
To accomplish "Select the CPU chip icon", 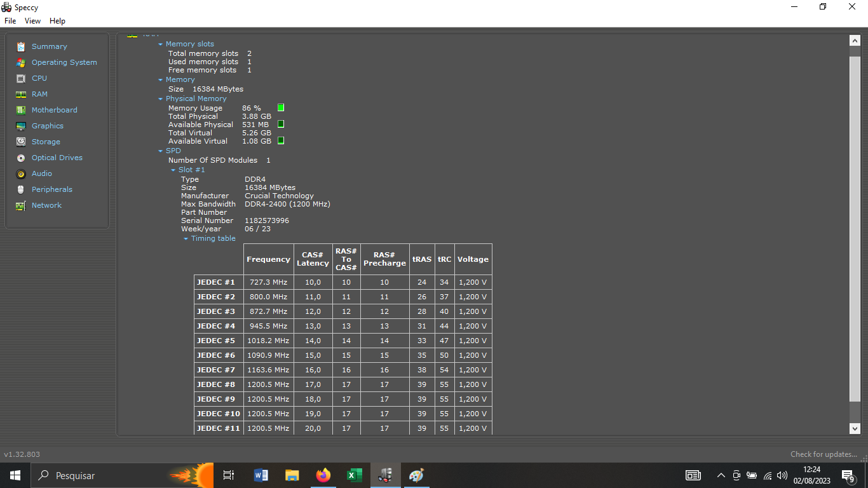I will click(x=21, y=78).
